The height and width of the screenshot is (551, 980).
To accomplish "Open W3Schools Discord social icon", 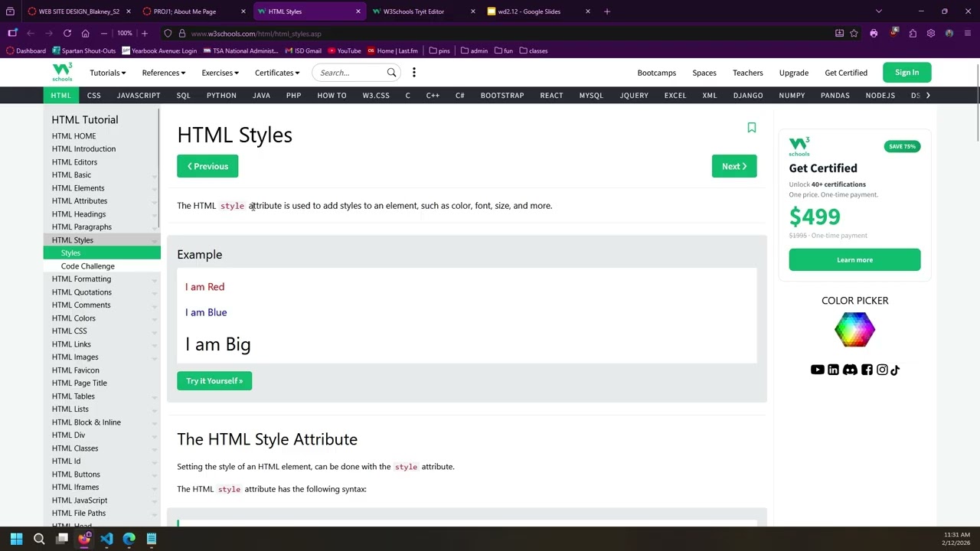I will tap(850, 370).
